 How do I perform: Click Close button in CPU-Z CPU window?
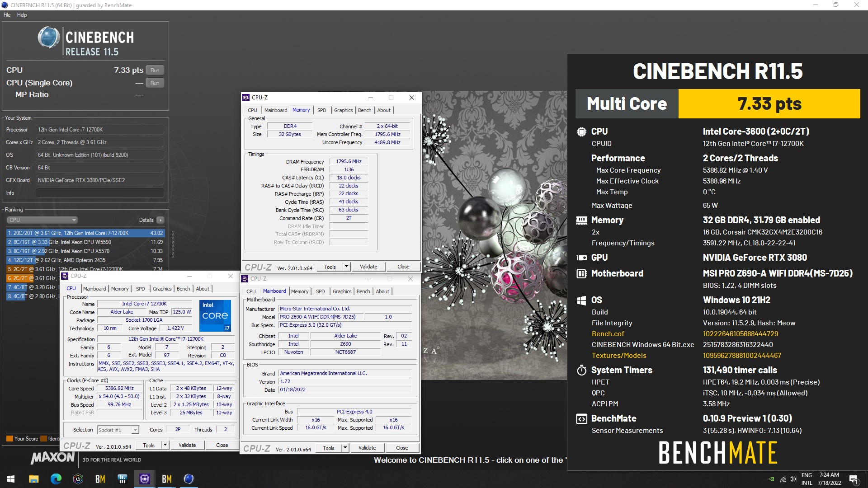click(222, 445)
